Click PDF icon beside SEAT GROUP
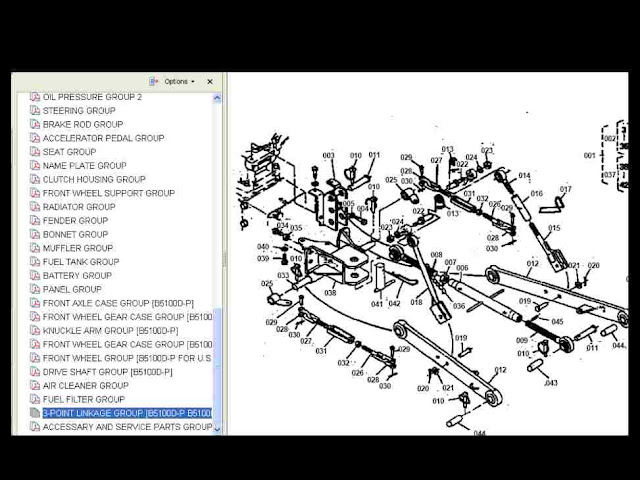640x480 pixels. (x=35, y=152)
